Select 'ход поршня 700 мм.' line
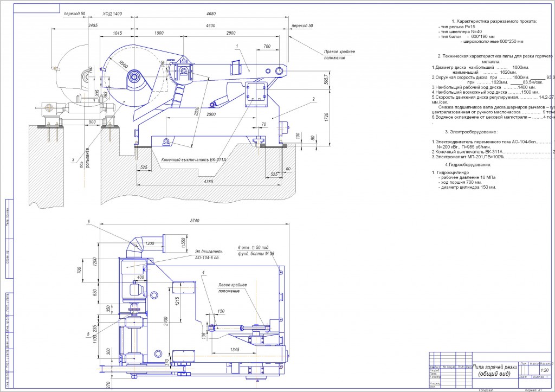Image resolution: width=555 pixels, height=392 pixels. [x=460, y=182]
